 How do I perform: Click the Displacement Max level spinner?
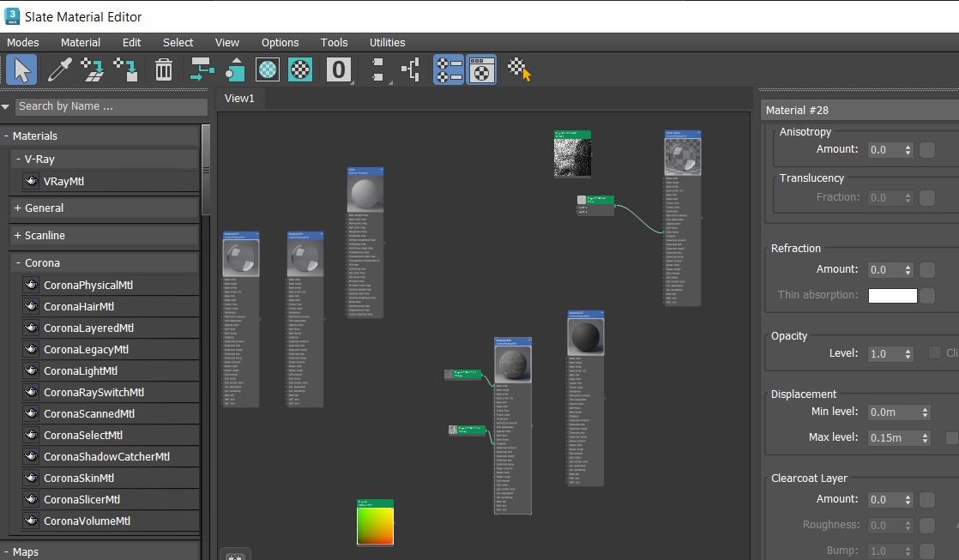coord(925,437)
